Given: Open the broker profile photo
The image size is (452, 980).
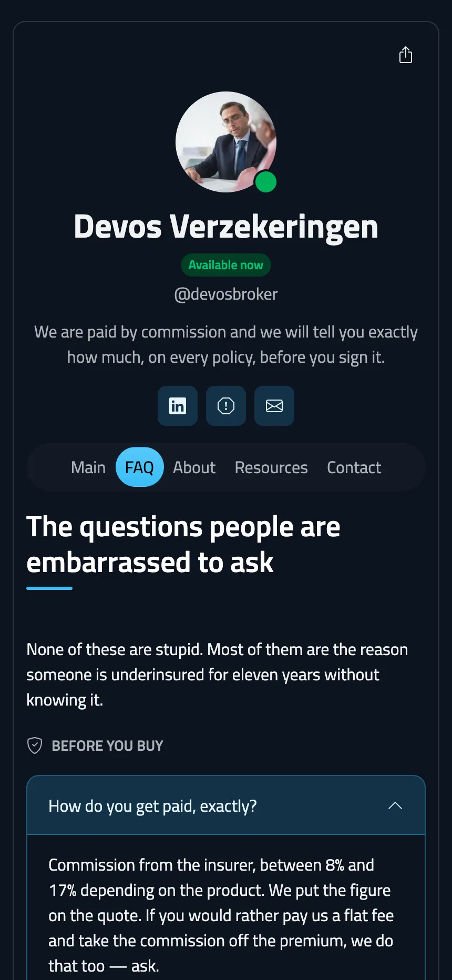Looking at the screenshot, I should point(226,142).
